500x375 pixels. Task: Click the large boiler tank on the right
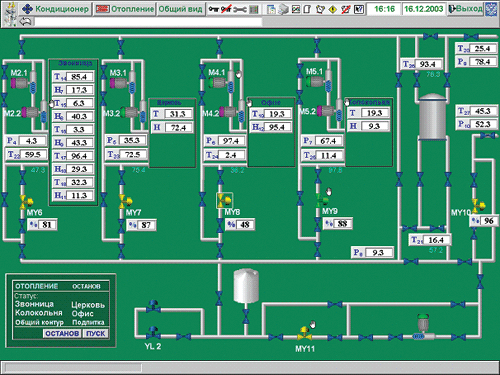point(432,117)
